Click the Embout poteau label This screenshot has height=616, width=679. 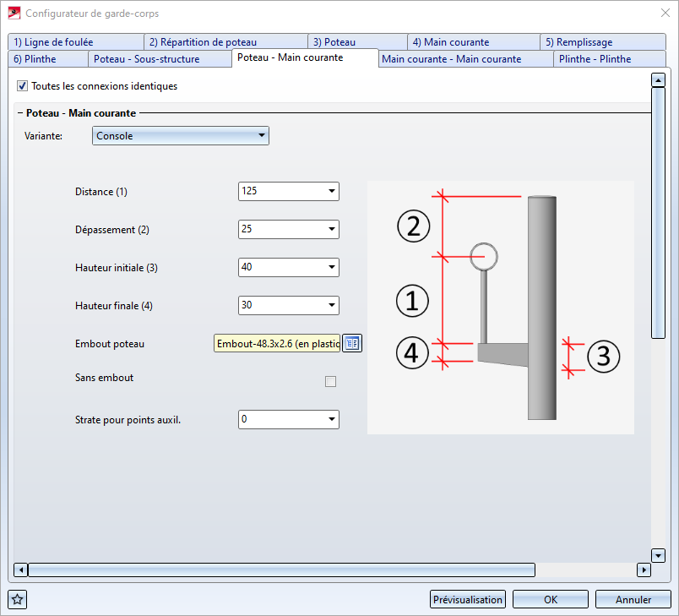(110, 344)
